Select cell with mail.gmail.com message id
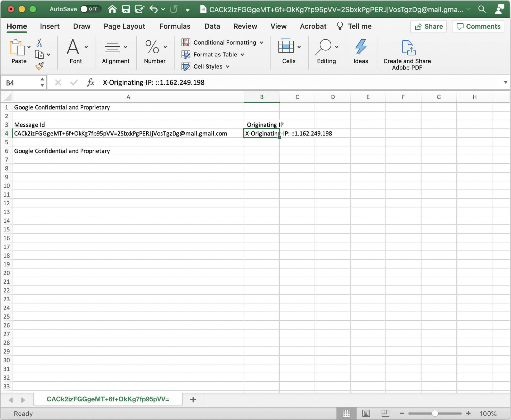511x420 pixels. 128,133
